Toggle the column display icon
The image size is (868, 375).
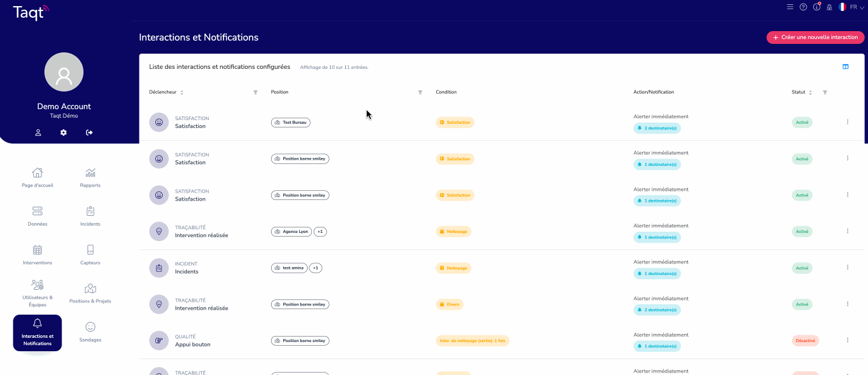coord(845,66)
